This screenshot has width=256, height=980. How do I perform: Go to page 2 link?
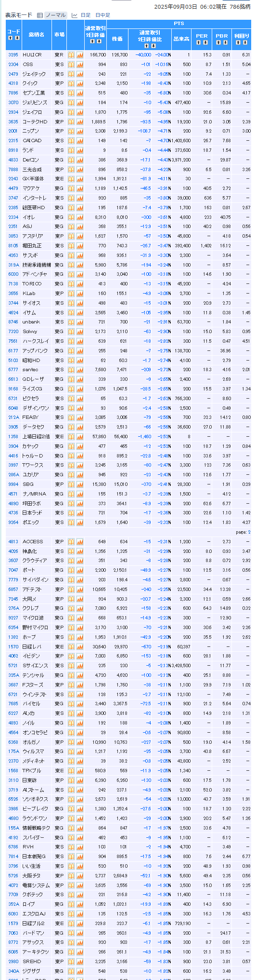[x=249, y=532]
